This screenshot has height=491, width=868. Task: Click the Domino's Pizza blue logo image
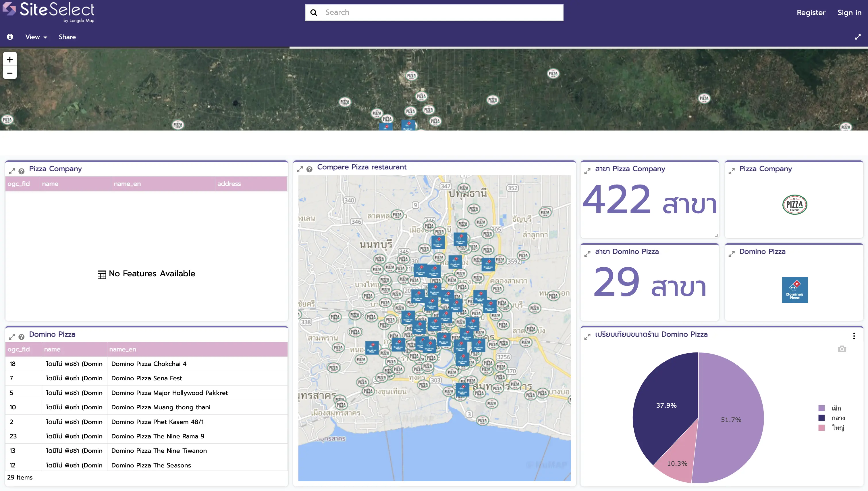794,290
